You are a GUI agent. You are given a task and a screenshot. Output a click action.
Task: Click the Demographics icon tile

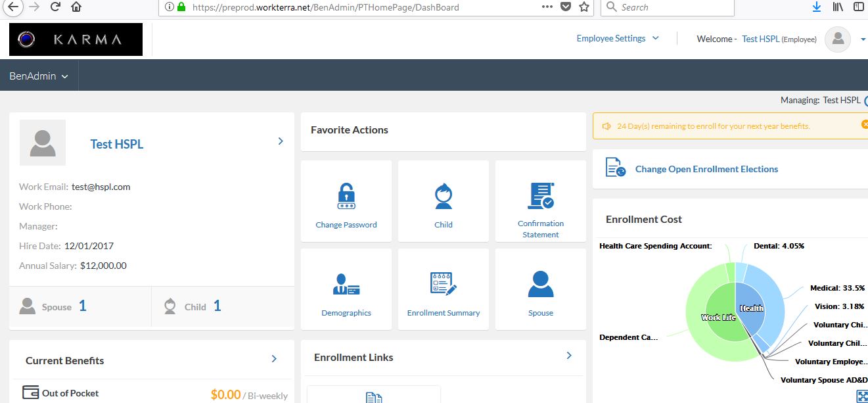coord(346,284)
